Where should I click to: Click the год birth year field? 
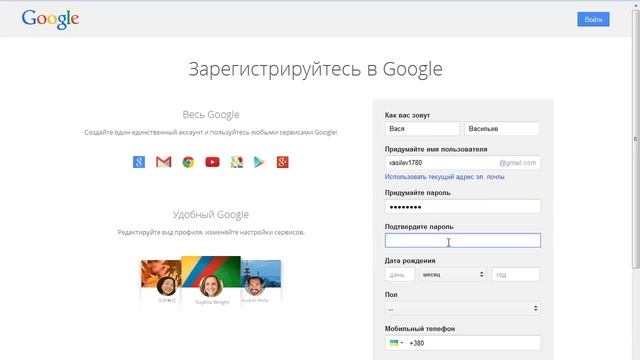click(x=516, y=274)
